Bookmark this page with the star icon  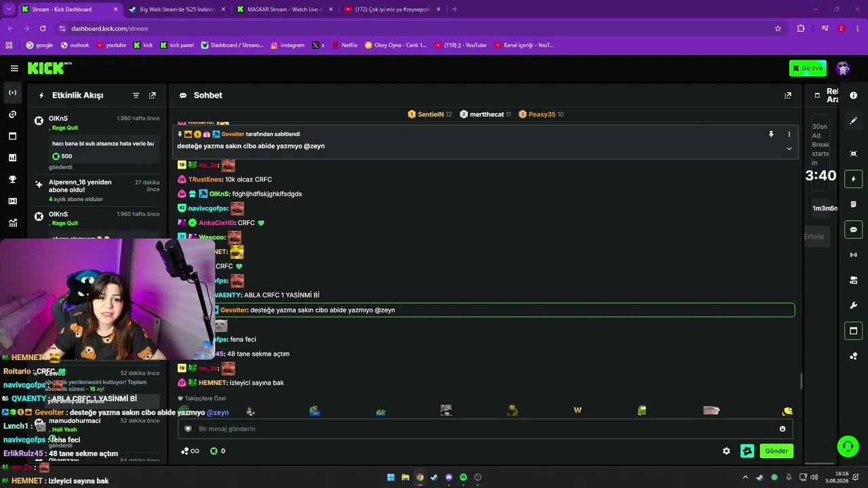point(778,28)
